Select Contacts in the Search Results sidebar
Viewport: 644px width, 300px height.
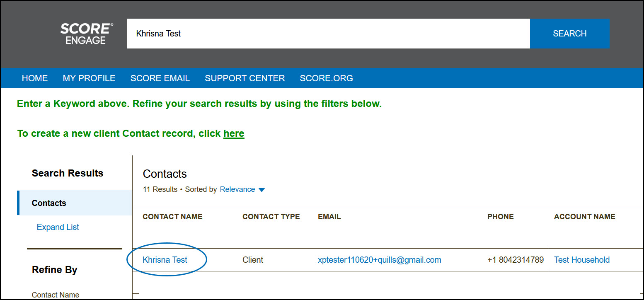tap(49, 203)
